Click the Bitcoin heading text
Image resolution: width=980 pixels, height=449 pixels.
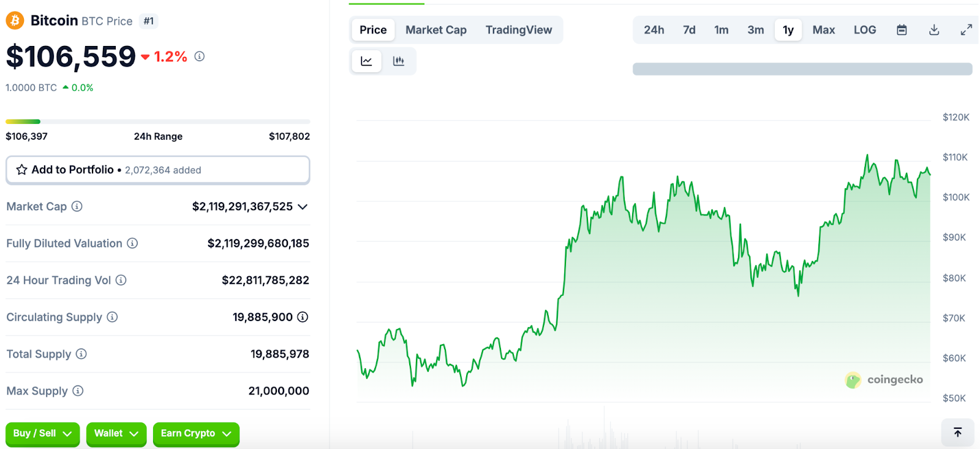tap(55, 21)
